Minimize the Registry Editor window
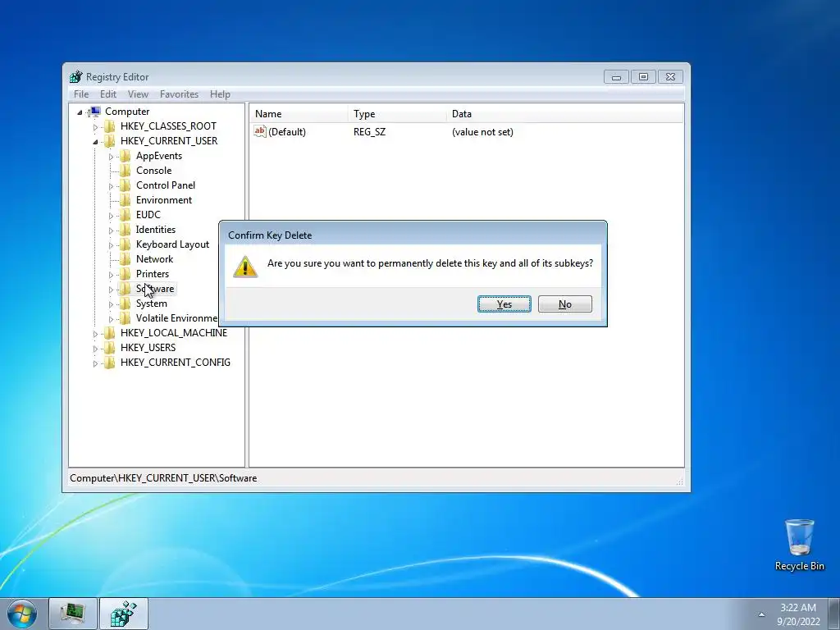Viewport: 840px width, 630px height. click(616, 77)
